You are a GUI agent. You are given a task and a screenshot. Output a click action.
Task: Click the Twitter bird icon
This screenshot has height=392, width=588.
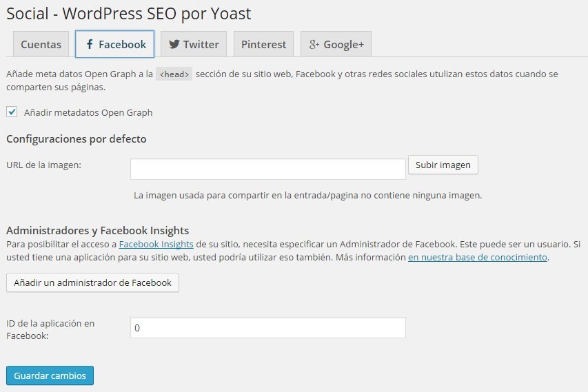coord(174,44)
